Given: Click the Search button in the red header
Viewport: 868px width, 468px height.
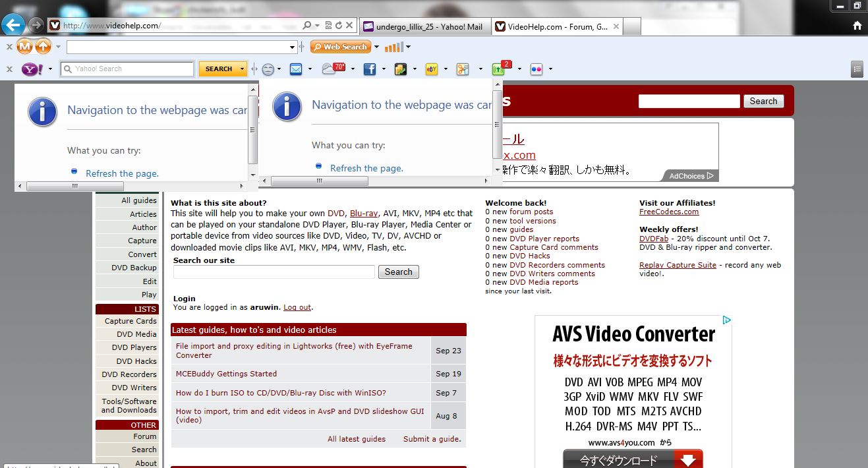Looking at the screenshot, I should (x=763, y=101).
